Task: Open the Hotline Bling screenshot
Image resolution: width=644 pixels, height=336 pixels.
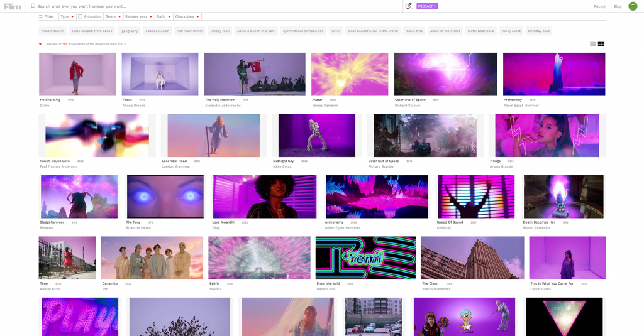Action: click(x=77, y=74)
